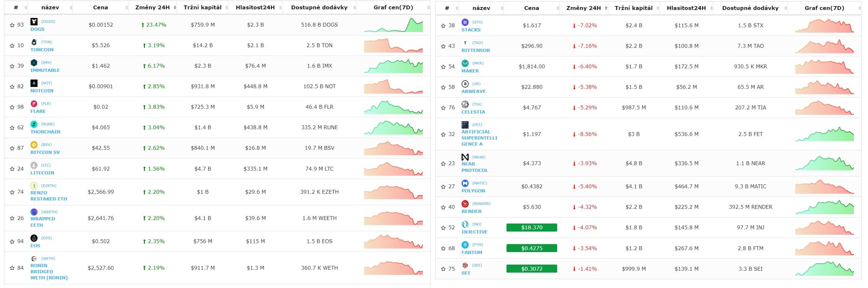Star the Immutable row
868x288 pixels.
point(12,66)
